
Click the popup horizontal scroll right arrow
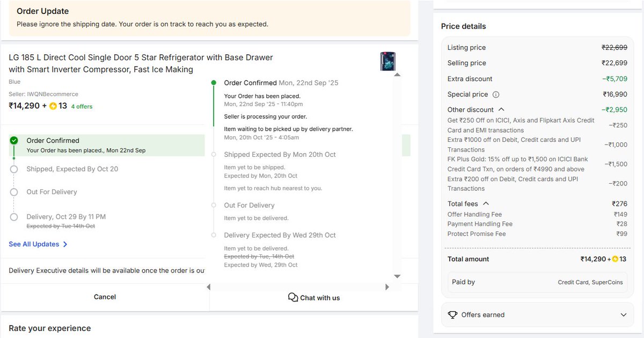click(387, 287)
